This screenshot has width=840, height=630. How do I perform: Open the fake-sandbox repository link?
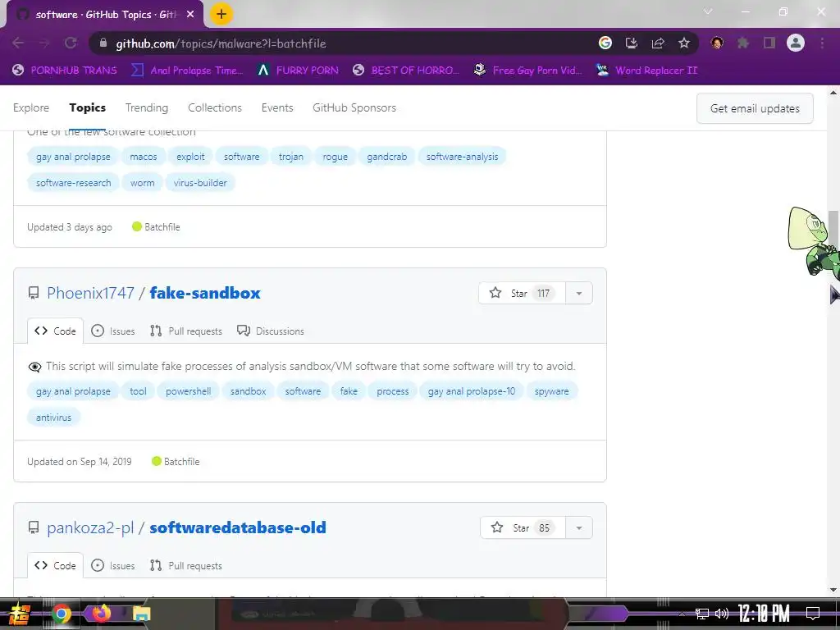205,293
